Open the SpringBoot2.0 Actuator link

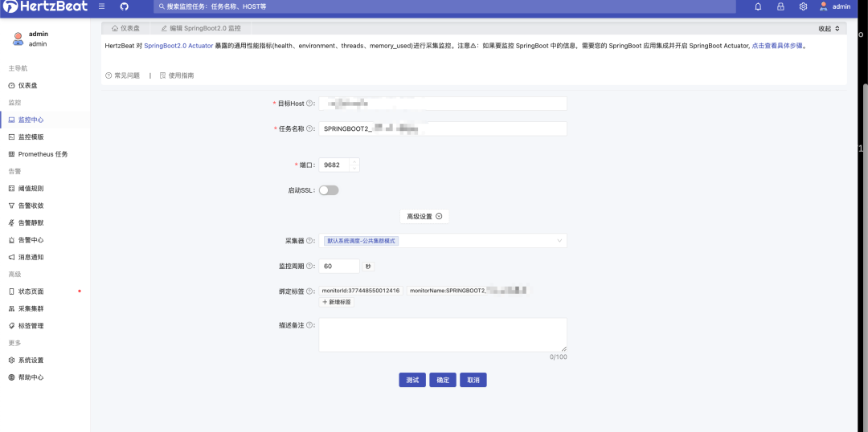point(178,46)
